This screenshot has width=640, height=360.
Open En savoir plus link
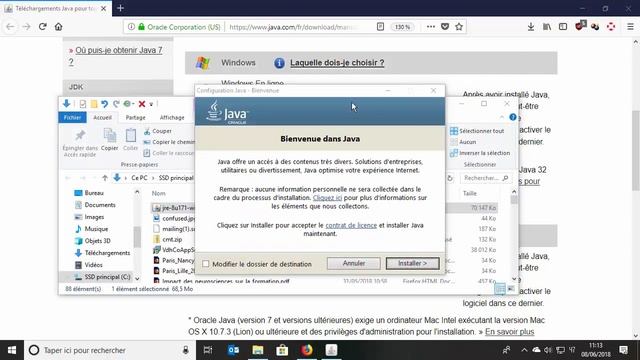(509, 332)
